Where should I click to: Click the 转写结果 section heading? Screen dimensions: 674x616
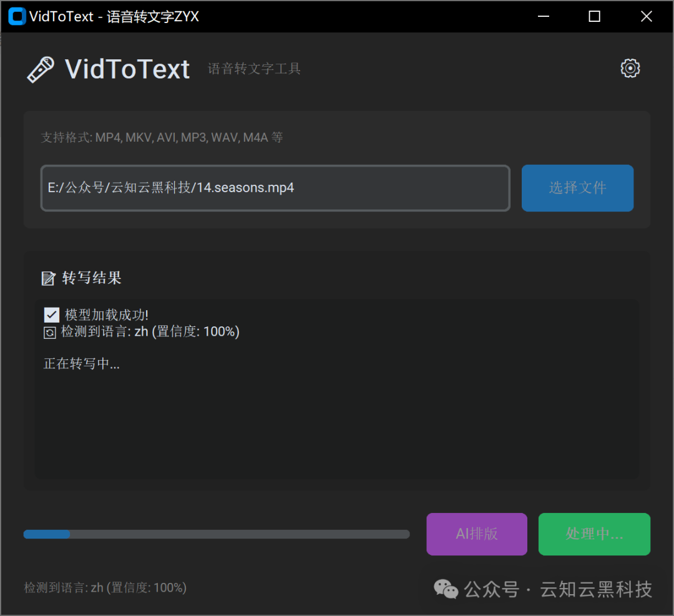(x=92, y=278)
